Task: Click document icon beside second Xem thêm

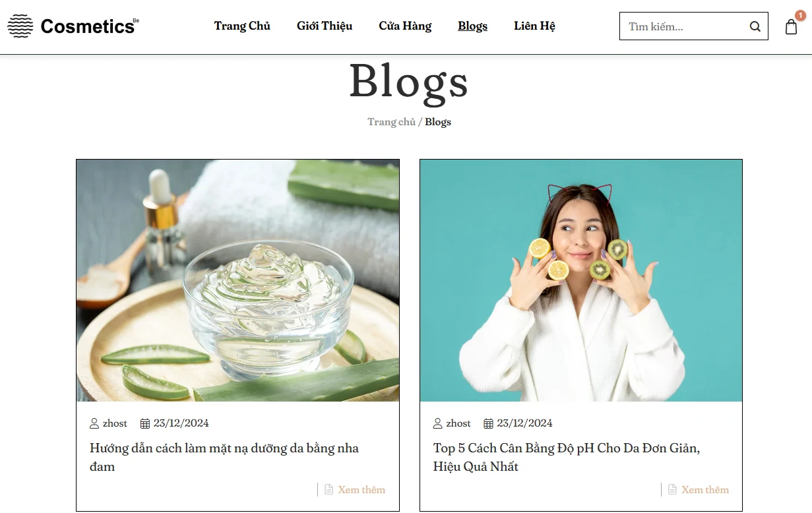Action: [673, 489]
